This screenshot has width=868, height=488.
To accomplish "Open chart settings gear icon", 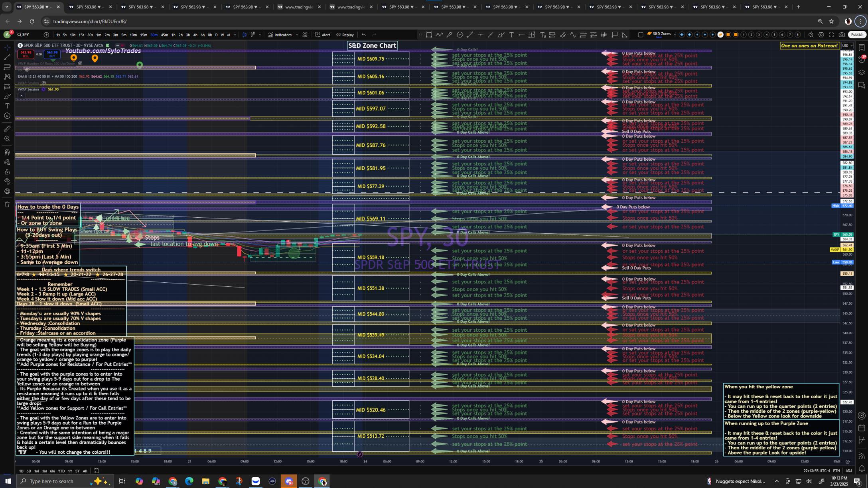I will [821, 35].
